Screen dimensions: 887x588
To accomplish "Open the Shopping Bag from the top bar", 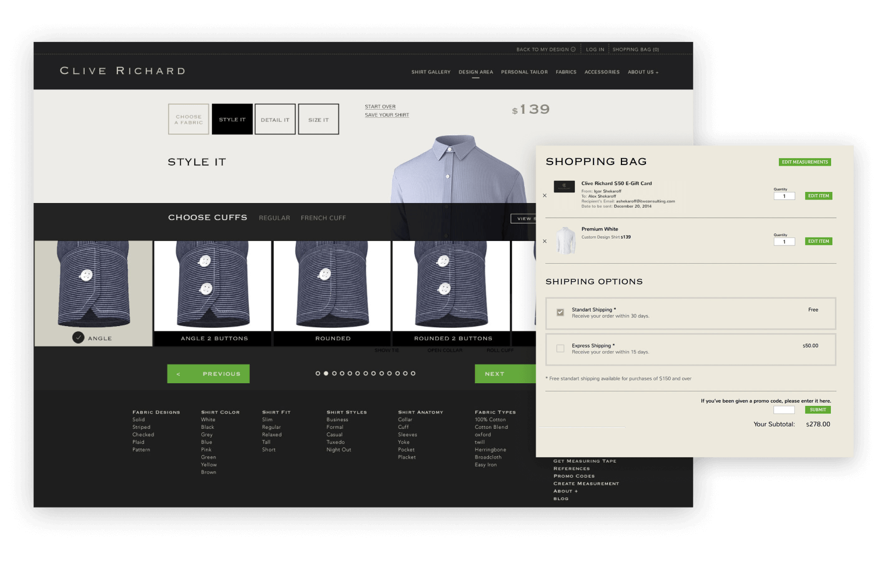I will coord(635,49).
